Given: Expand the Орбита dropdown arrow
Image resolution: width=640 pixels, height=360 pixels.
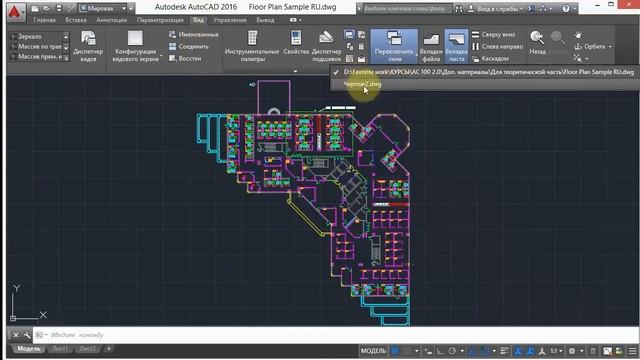Looking at the screenshot, I should pyautogui.click(x=610, y=47).
